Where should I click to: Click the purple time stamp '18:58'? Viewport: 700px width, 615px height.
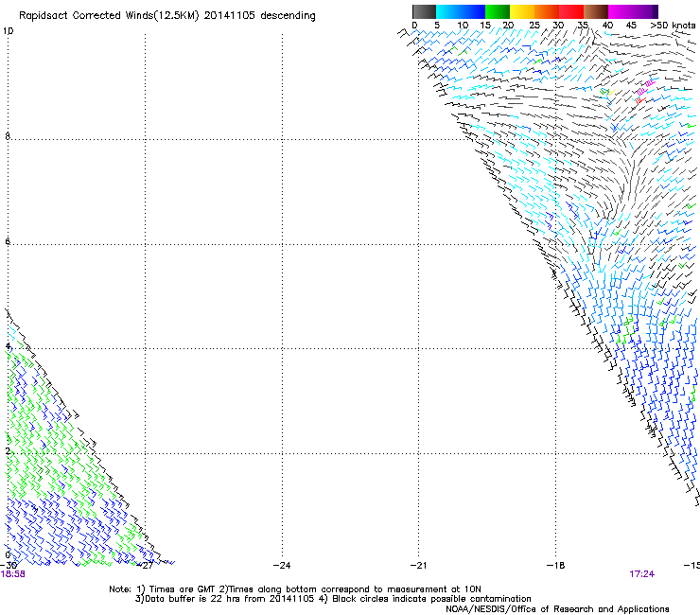pos(13,574)
